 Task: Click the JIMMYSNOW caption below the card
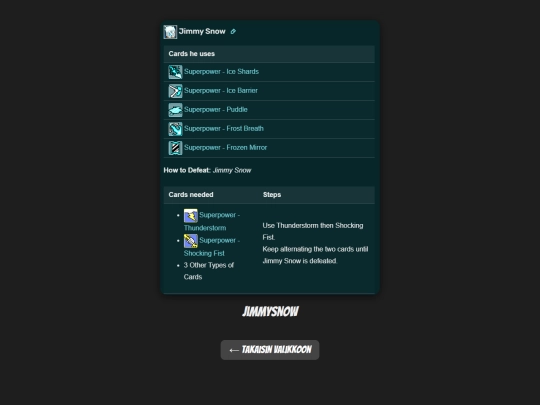270,312
